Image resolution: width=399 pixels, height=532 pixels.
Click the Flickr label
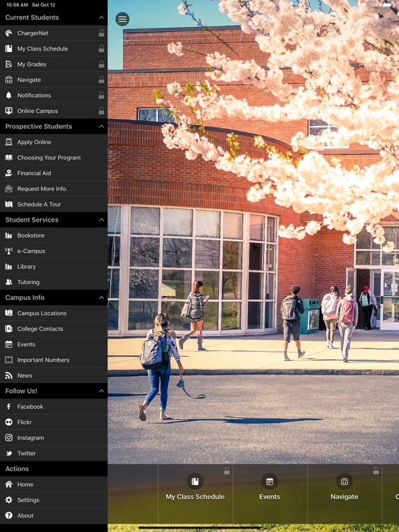(24, 422)
